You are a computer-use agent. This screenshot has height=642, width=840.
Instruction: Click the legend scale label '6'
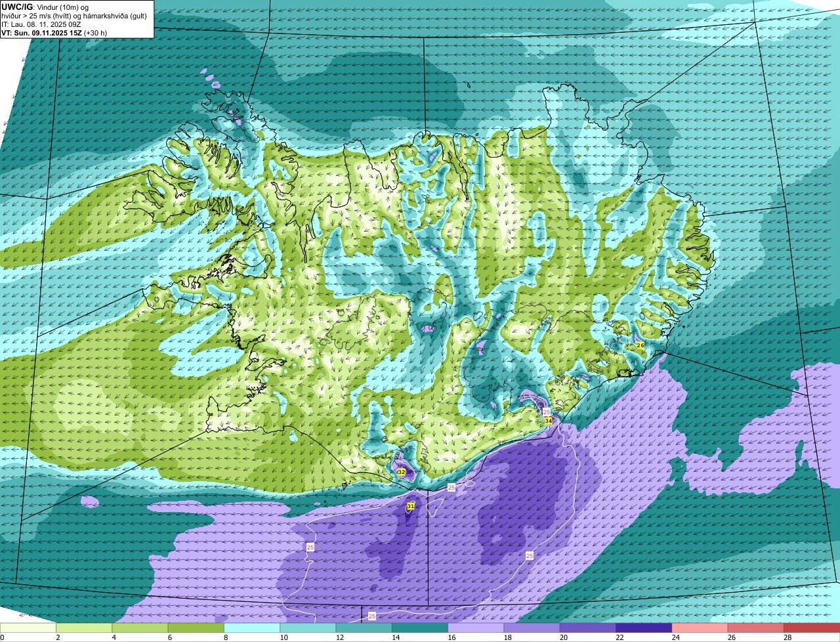click(x=169, y=637)
